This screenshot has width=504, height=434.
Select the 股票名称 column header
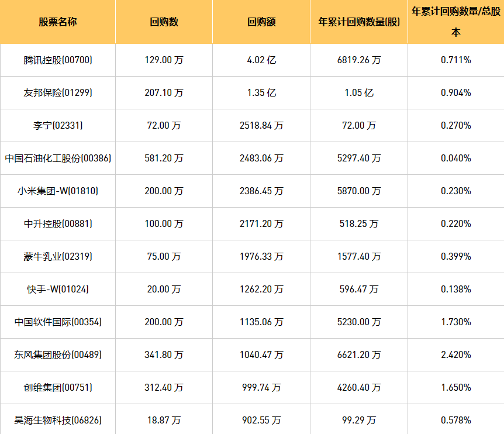[x=58, y=22]
